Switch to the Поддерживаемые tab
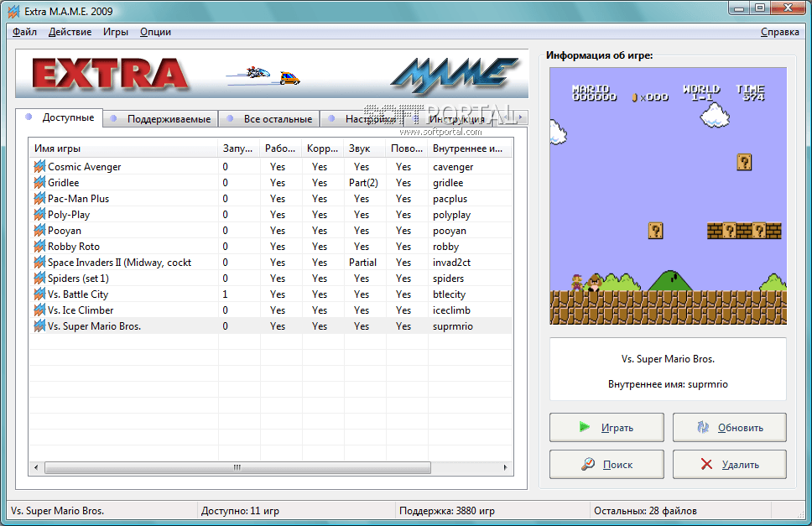This screenshot has height=526, width=812. [160, 119]
